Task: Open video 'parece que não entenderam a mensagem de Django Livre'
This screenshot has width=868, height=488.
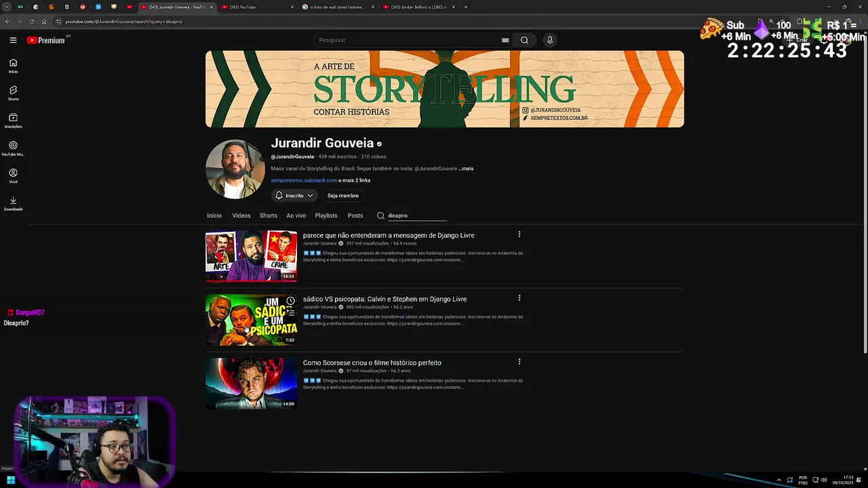Action: click(389, 235)
